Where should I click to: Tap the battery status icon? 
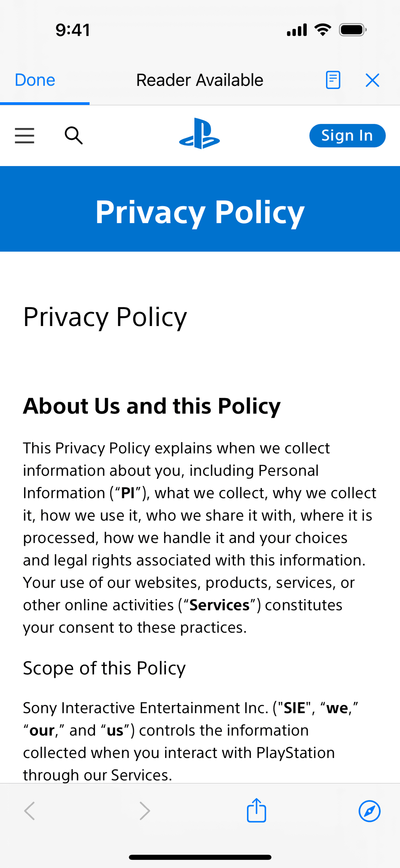pyautogui.click(x=352, y=30)
